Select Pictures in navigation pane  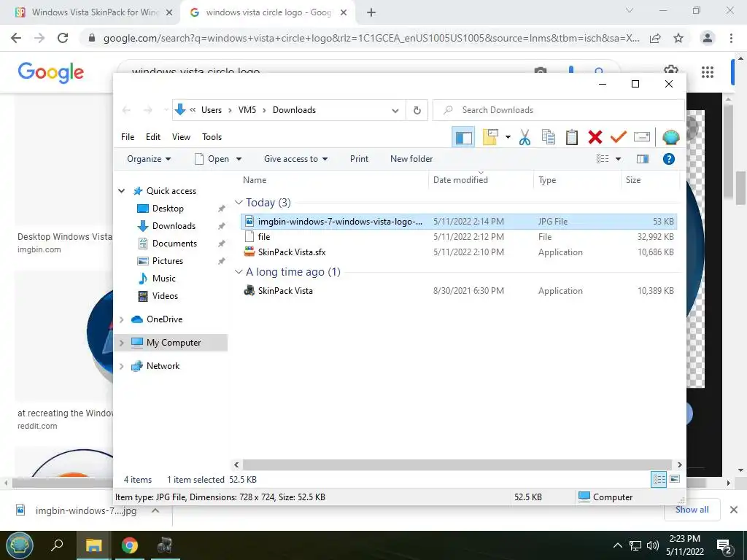click(168, 261)
